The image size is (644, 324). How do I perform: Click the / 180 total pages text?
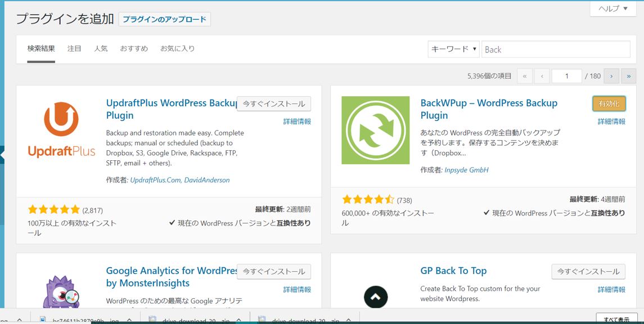point(593,76)
